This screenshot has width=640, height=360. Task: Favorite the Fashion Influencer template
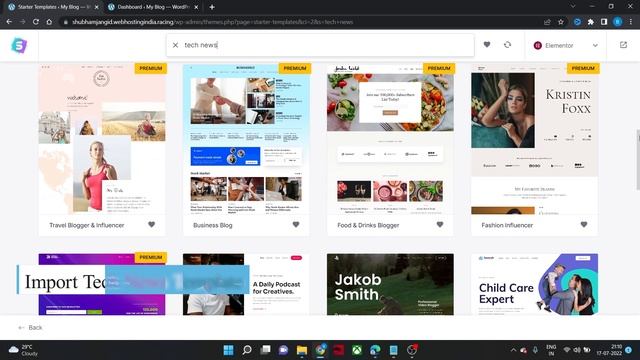click(584, 224)
